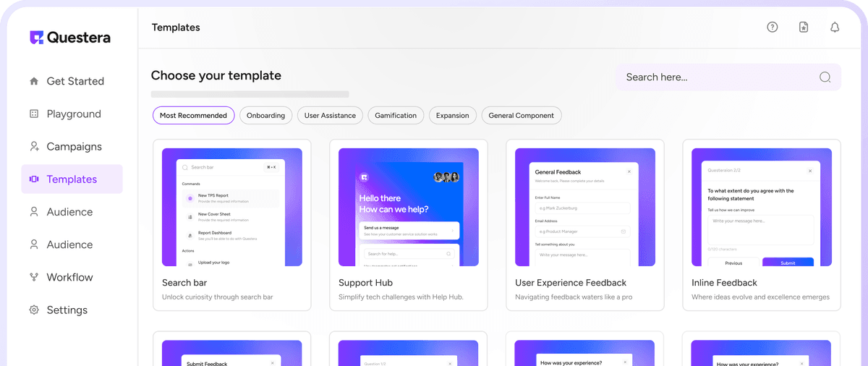Switch to the Onboarding category

point(265,115)
